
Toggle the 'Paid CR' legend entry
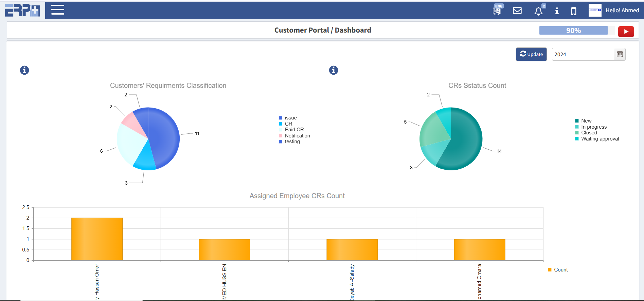point(294,130)
